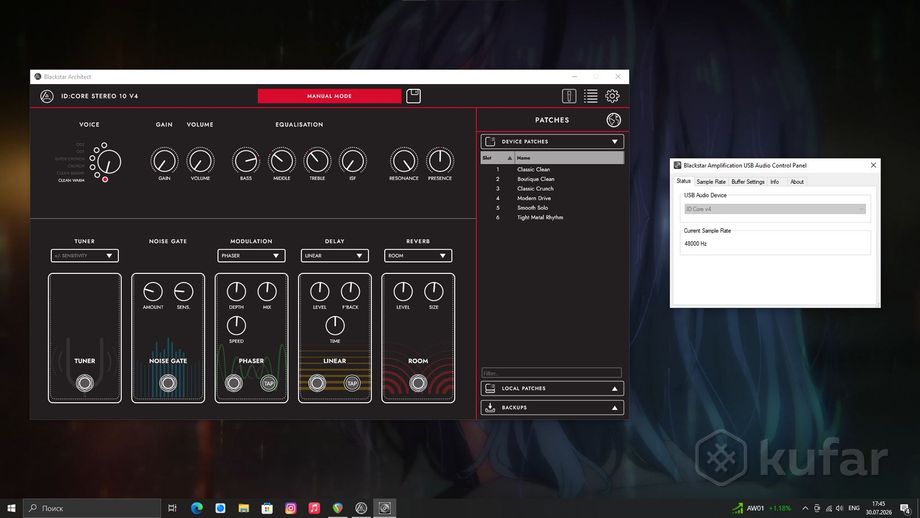The width and height of the screenshot is (920, 518).
Task: Show hidden system tray icons
Action: point(805,508)
